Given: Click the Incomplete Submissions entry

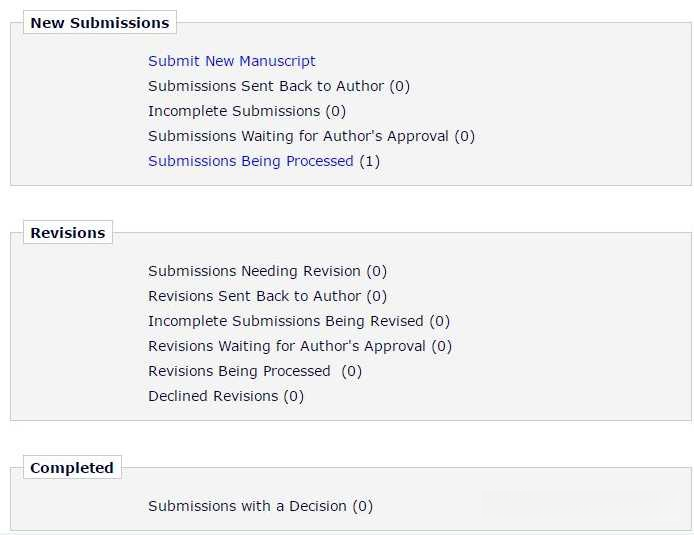Looking at the screenshot, I should coord(234,111).
